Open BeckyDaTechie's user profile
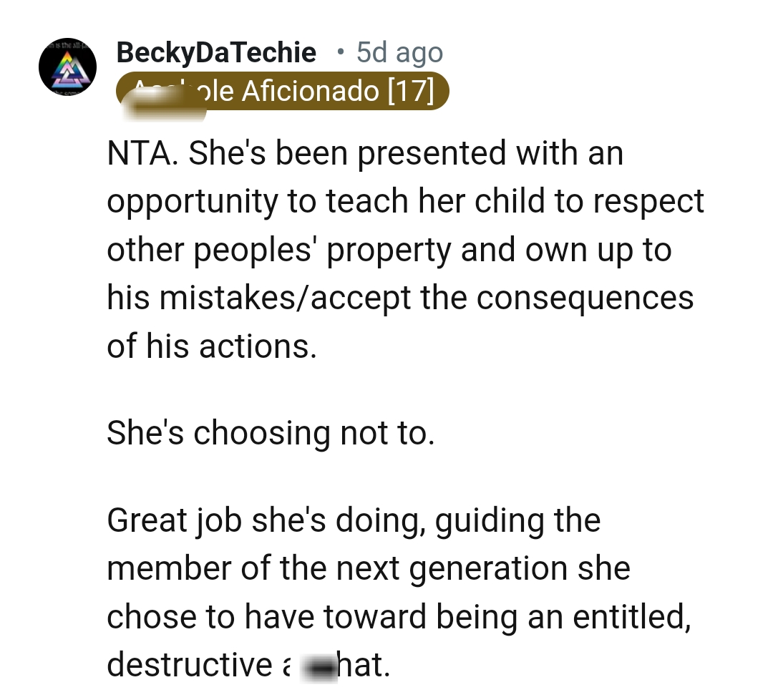Screen dimensions: 773x700 point(215,52)
